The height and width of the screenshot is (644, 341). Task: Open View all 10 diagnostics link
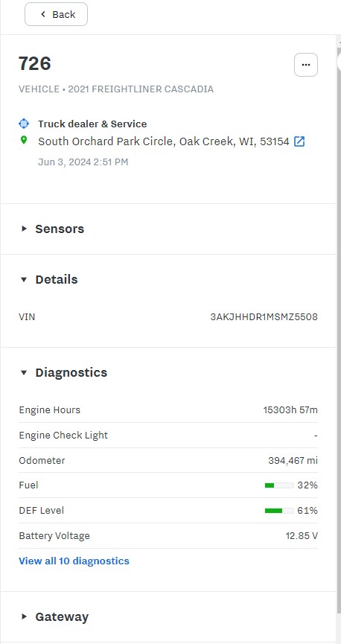tap(74, 561)
